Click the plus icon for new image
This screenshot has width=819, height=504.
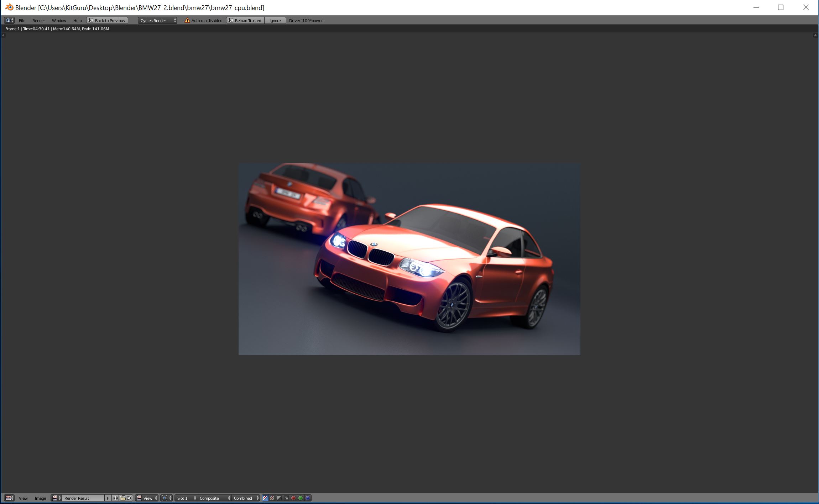point(115,498)
